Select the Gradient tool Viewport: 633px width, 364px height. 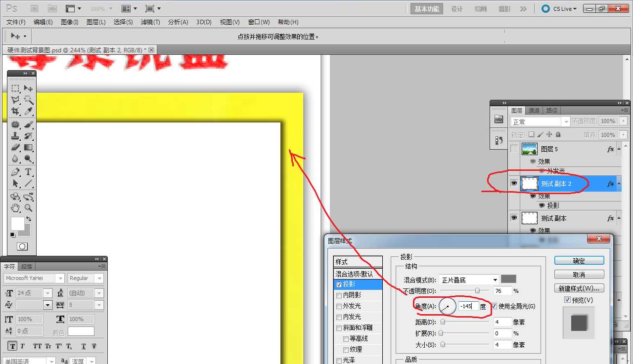click(x=29, y=147)
